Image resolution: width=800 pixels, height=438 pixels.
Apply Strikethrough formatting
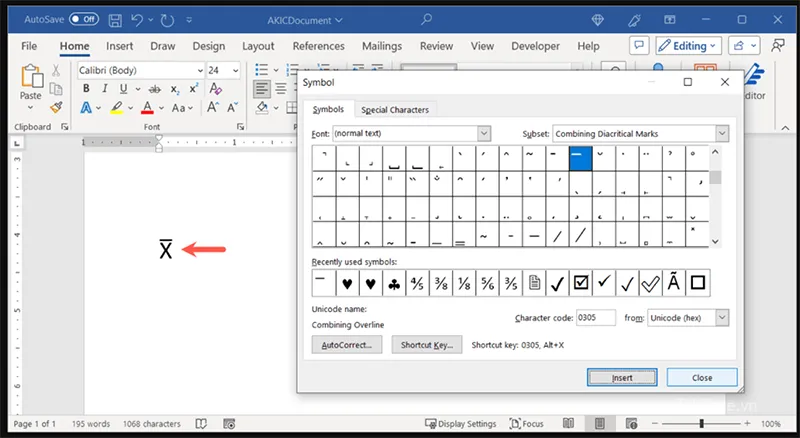154,89
